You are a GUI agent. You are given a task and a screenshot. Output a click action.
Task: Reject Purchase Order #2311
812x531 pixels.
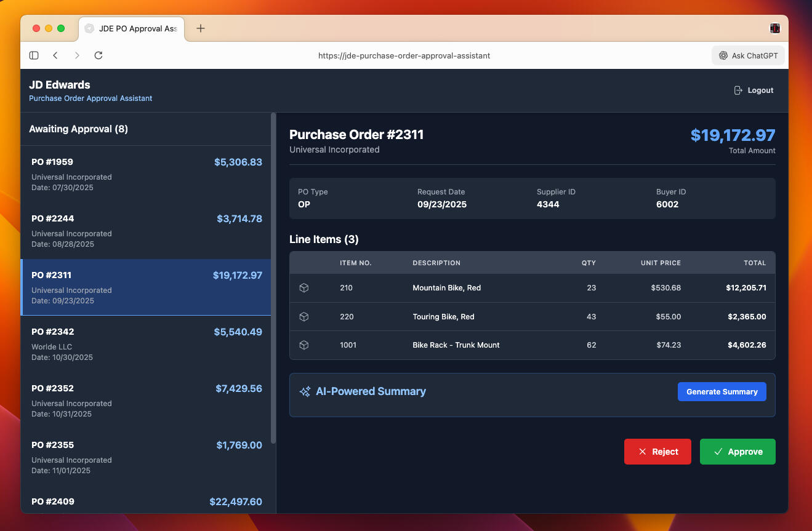tap(657, 451)
